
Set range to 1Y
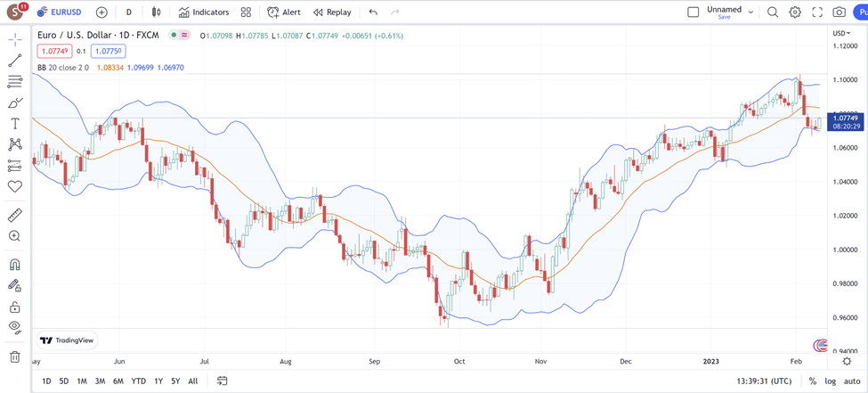pos(158,381)
